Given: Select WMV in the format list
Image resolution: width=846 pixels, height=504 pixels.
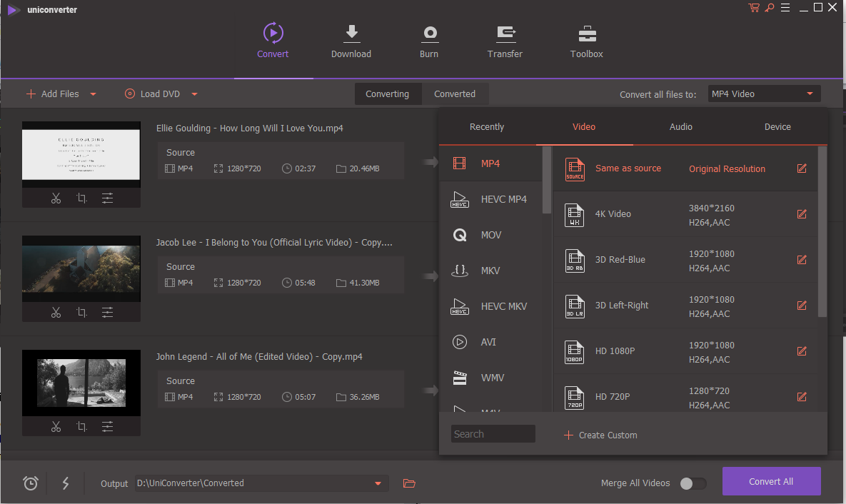Looking at the screenshot, I should (490, 378).
